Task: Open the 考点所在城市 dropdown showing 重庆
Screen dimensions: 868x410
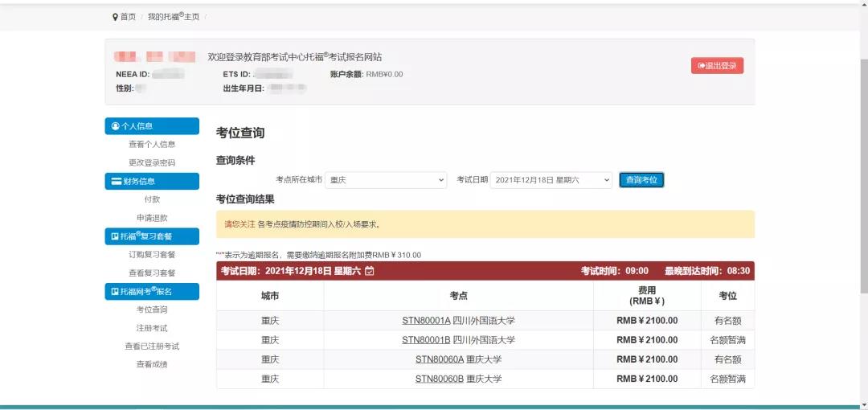Action: [x=386, y=180]
